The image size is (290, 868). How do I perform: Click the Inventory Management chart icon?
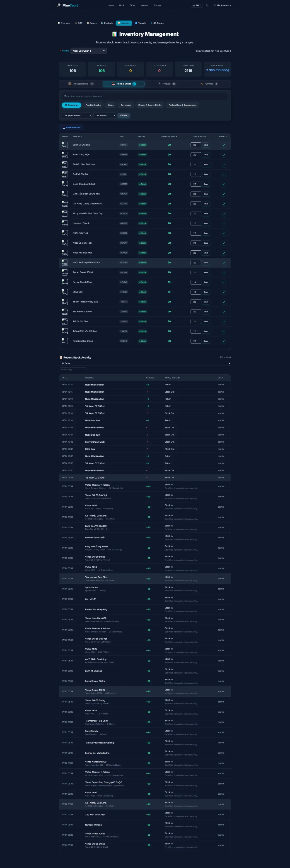pos(115,34)
